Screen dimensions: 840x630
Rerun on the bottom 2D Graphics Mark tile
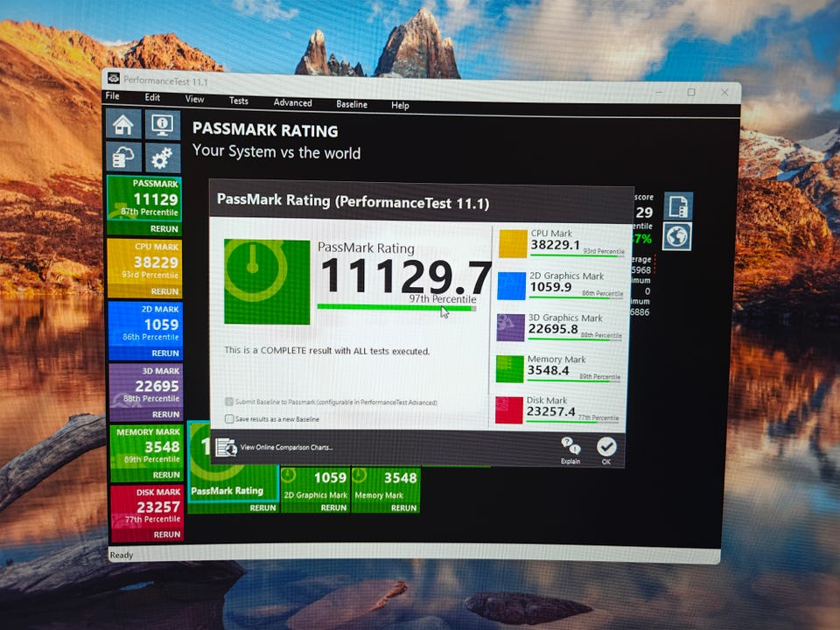point(333,507)
